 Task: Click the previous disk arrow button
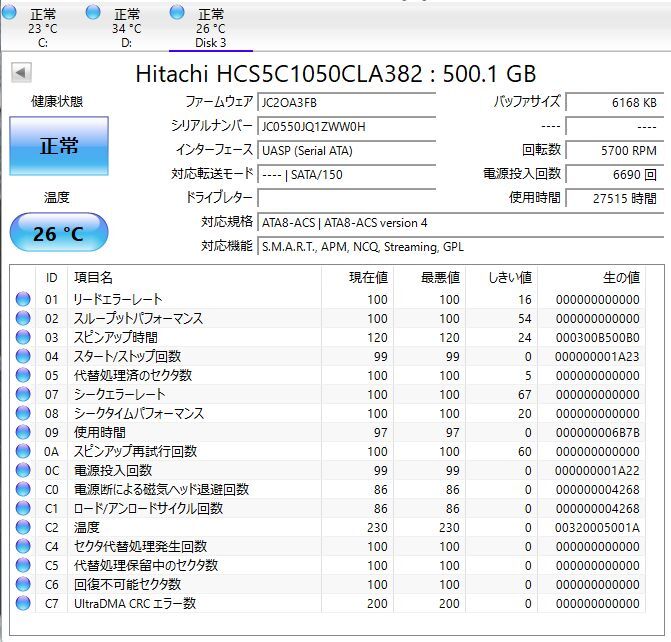pyautogui.click(x=21, y=73)
